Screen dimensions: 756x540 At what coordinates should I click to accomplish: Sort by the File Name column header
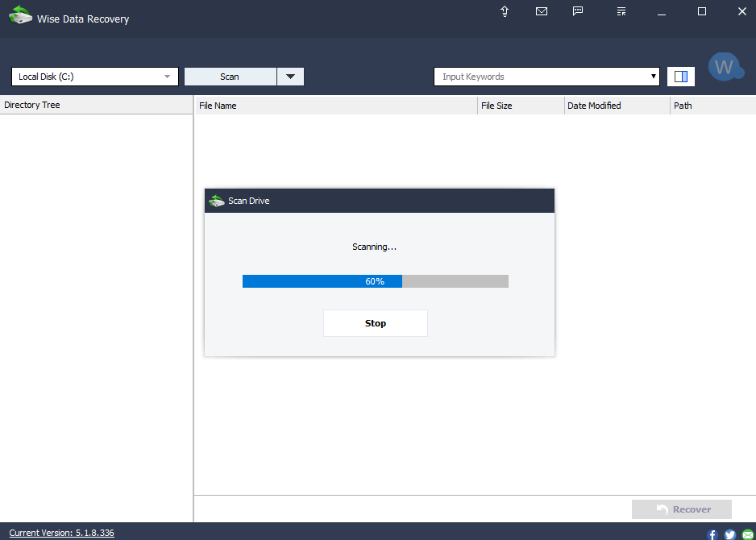[x=335, y=106]
